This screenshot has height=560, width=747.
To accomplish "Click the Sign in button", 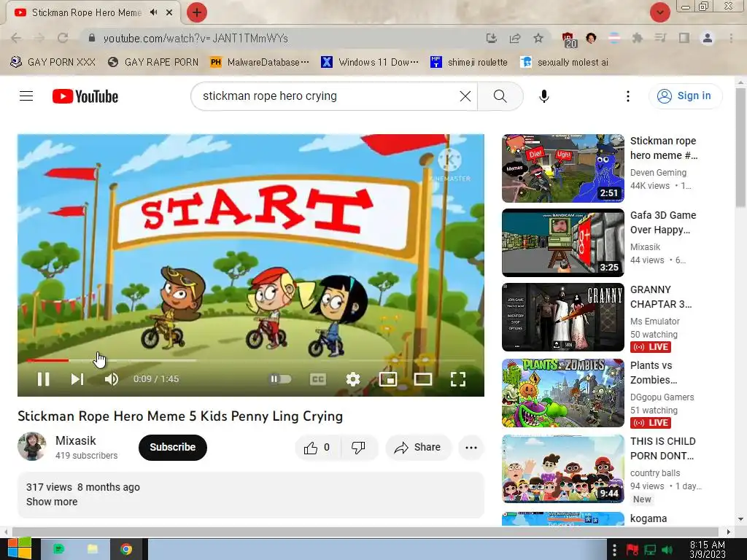I will 685,96.
